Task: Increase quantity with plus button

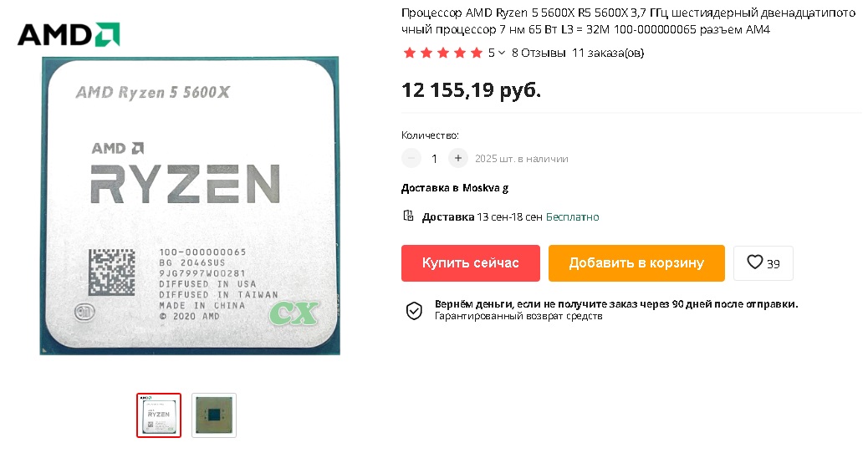Action: tap(457, 158)
